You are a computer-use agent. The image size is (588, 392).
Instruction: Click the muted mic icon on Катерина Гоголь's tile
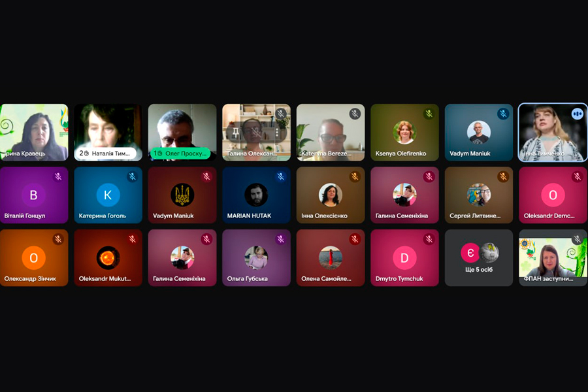click(x=133, y=176)
